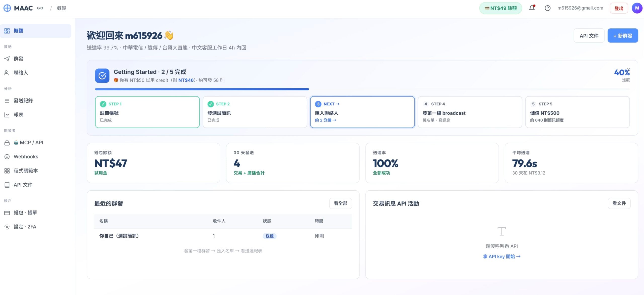Click the number 4 badge on STEP 4

pyautogui.click(x=426, y=104)
